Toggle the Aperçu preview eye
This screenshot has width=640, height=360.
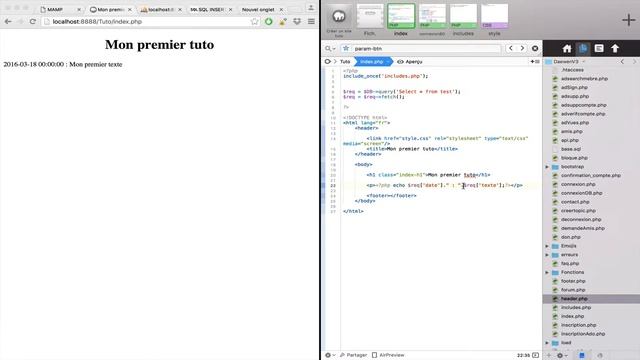click(x=400, y=62)
